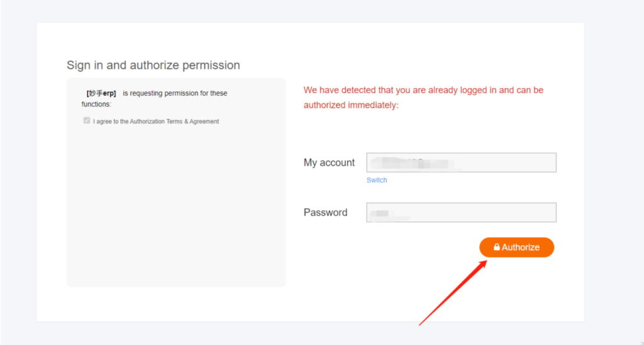The image size is (644, 345).
Task: Click the red arrow pointing to Authorize
Action: 453,292
